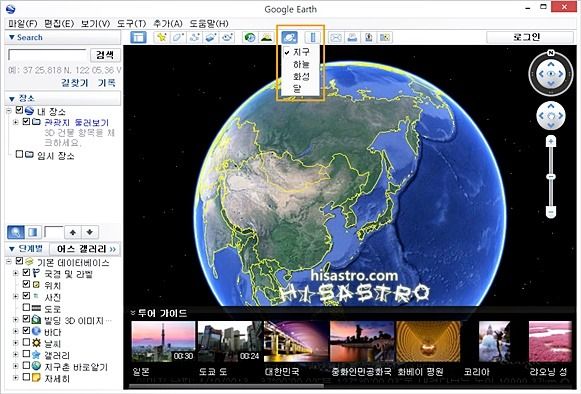
Task: Open the 도구(T) menu
Action: (x=131, y=23)
